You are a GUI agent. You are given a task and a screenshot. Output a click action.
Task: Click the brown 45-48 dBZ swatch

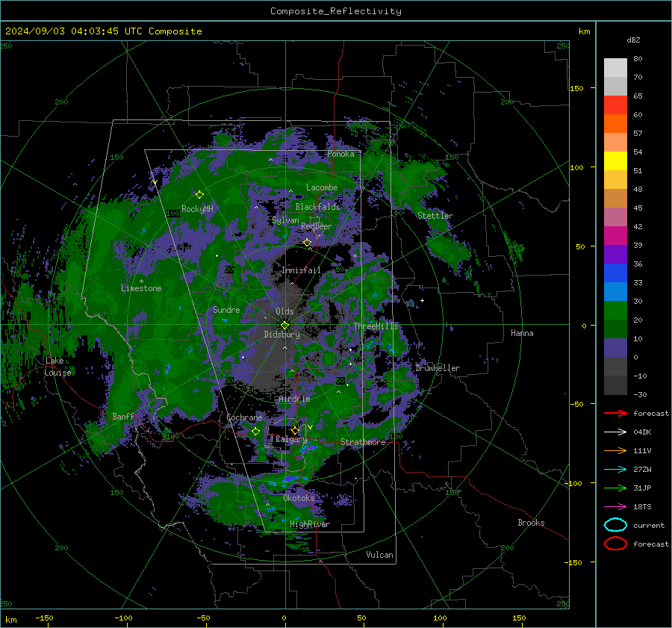pyautogui.click(x=615, y=199)
